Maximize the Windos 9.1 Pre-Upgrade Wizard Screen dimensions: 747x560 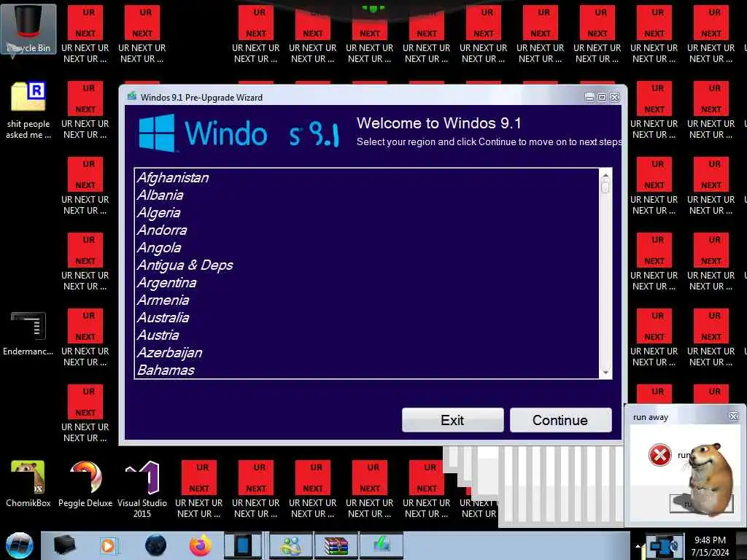click(x=602, y=97)
